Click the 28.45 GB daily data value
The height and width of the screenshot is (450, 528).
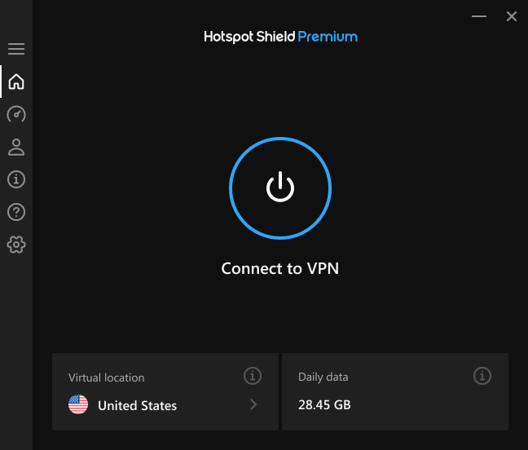(324, 405)
